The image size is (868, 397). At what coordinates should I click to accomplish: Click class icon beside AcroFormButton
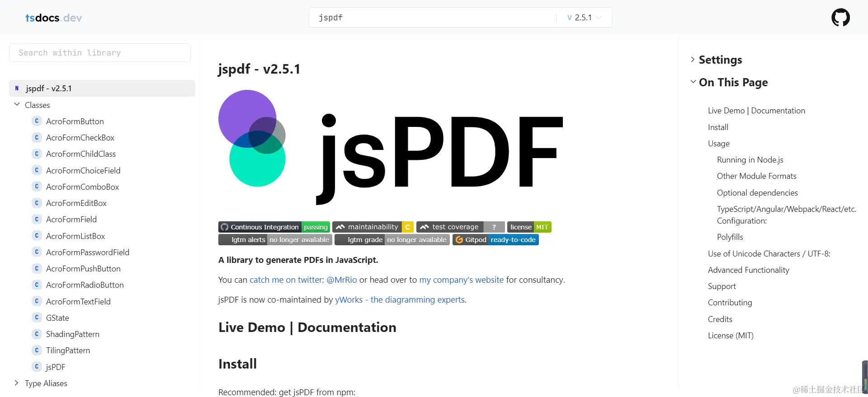(x=37, y=121)
